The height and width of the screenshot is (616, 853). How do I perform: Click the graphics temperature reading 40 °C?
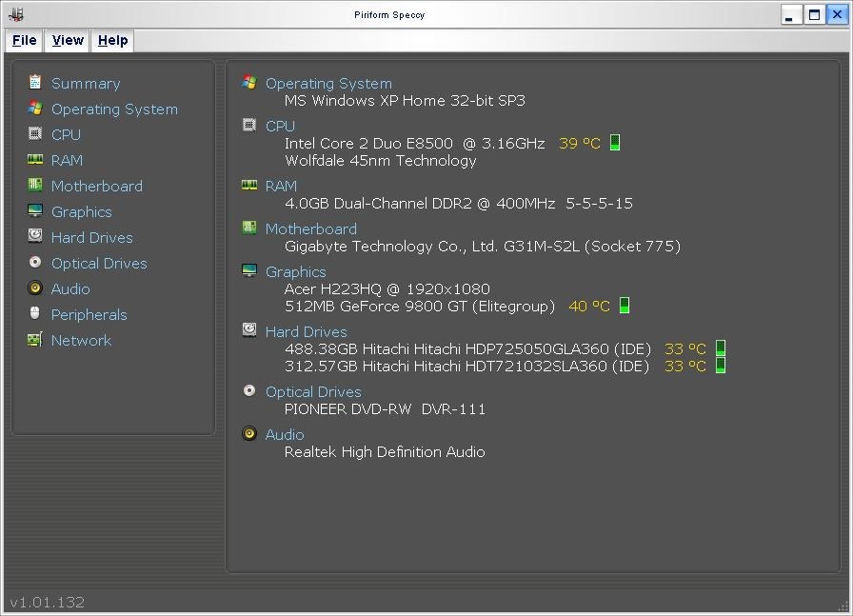tap(589, 306)
